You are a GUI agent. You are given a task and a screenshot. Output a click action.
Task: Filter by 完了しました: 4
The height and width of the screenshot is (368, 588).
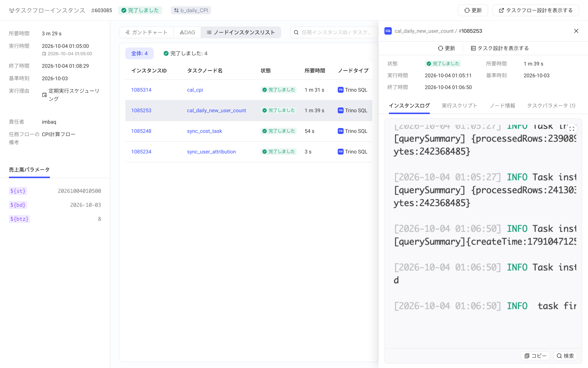pyautogui.click(x=185, y=53)
